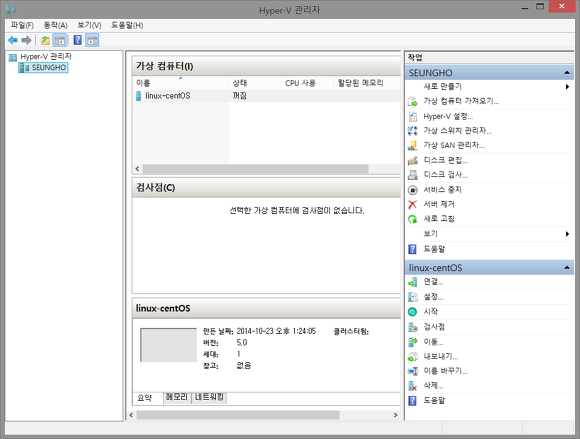Image resolution: width=580 pixels, height=439 pixels.
Task: Click the VM list scroll left arrow
Action: [137, 169]
